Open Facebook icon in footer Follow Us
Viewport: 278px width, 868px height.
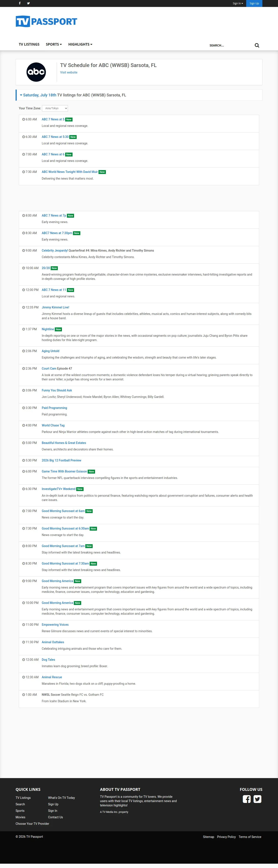(247, 799)
